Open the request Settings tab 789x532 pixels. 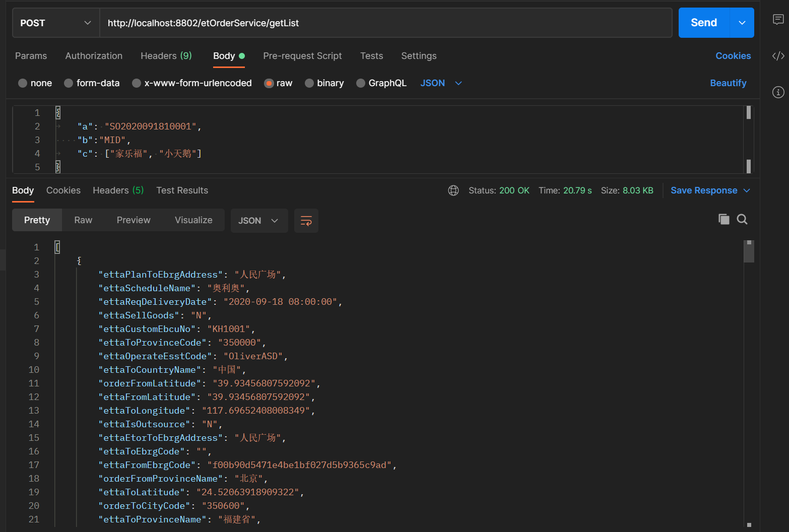419,56
